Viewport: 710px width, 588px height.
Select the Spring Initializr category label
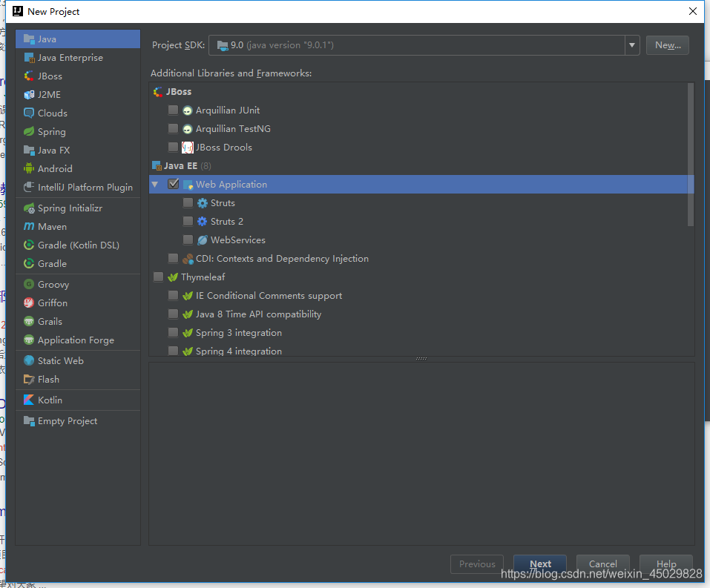[x=70, y=208]
